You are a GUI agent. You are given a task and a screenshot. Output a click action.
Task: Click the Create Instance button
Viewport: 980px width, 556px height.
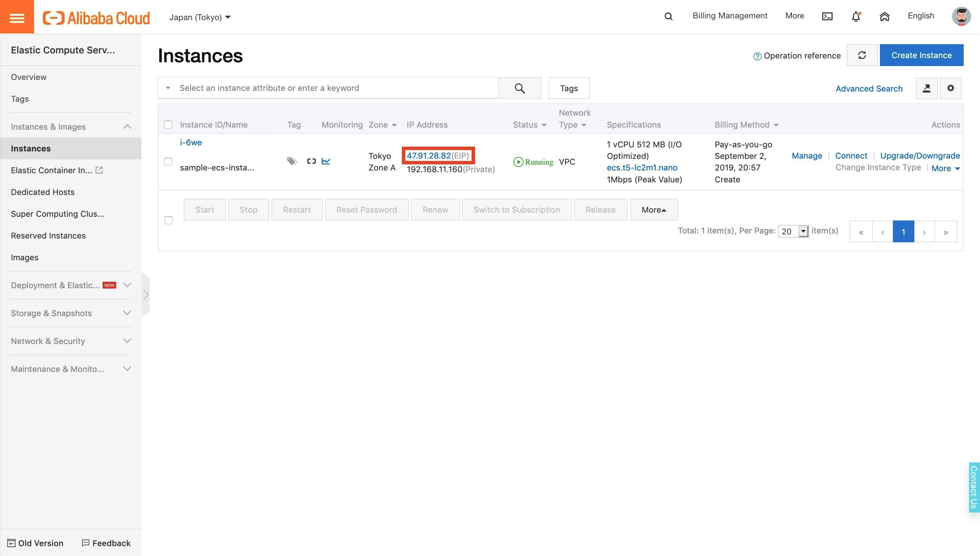coord(921,55)
